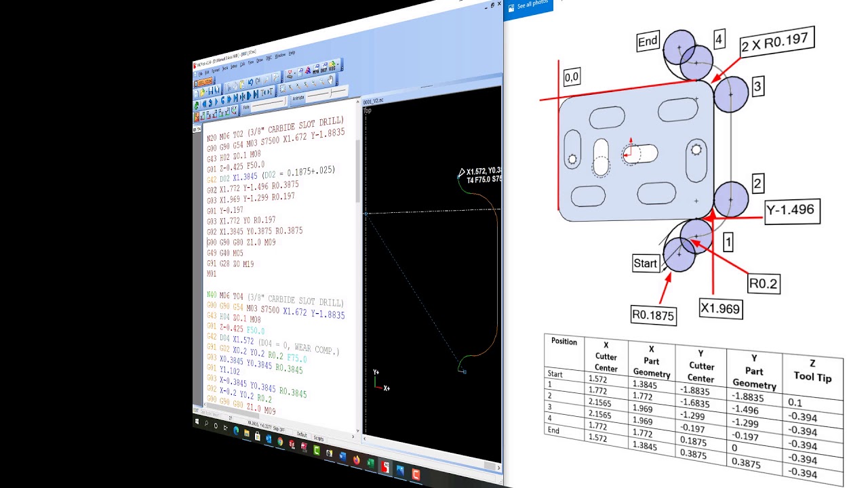Open the Photos app from the taskbar
The image size is (868, 488).
[x=400, y=470]
